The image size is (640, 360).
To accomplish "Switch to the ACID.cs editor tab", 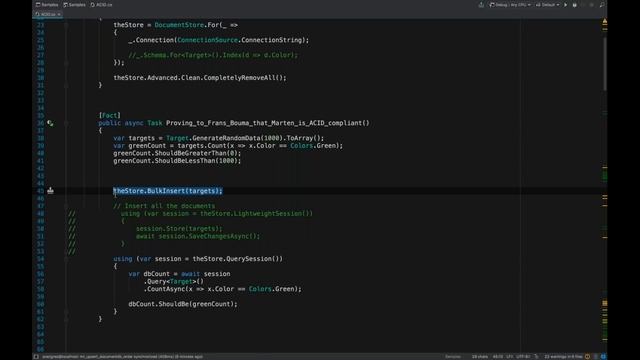I will coord(47,14).
